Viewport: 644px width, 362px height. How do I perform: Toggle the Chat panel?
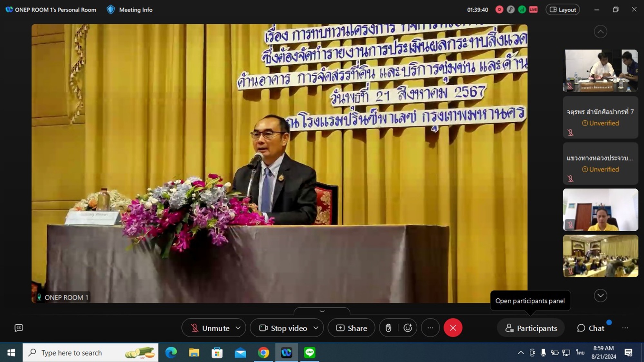click(591, 328)
